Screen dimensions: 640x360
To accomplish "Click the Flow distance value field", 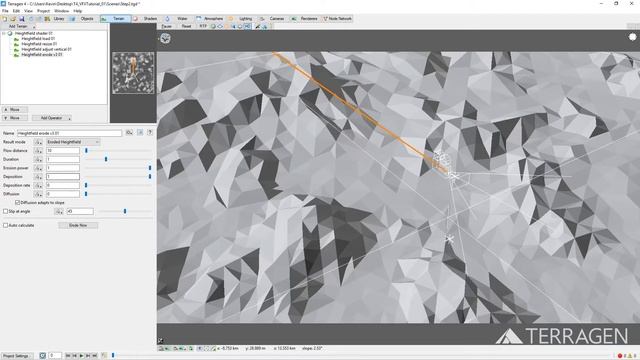I will click(63, 151).
